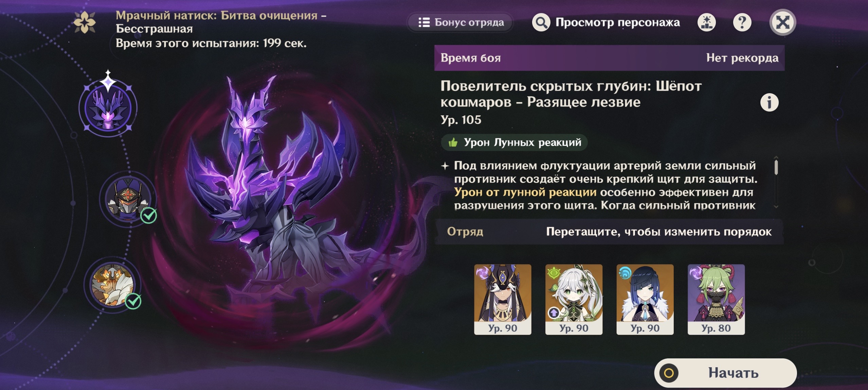Open boss info with the i icon
This screenshot has width=868, height=390.
[x=769, y=102]
